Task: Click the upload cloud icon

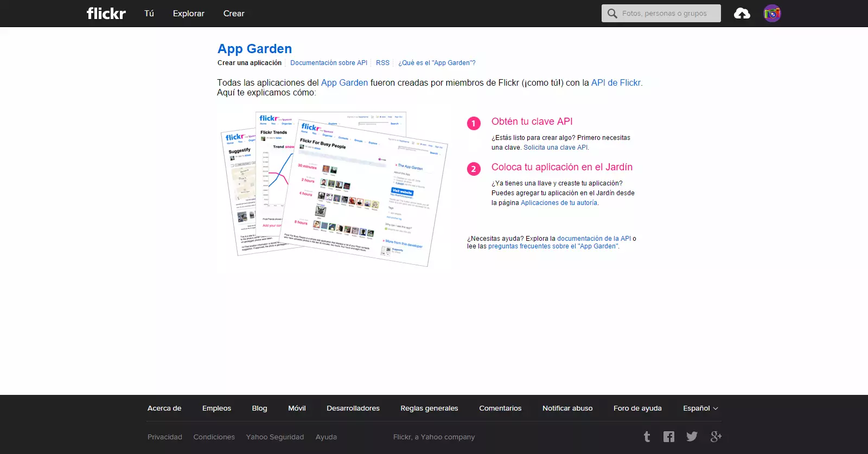Action: click(x=742, y=14)
